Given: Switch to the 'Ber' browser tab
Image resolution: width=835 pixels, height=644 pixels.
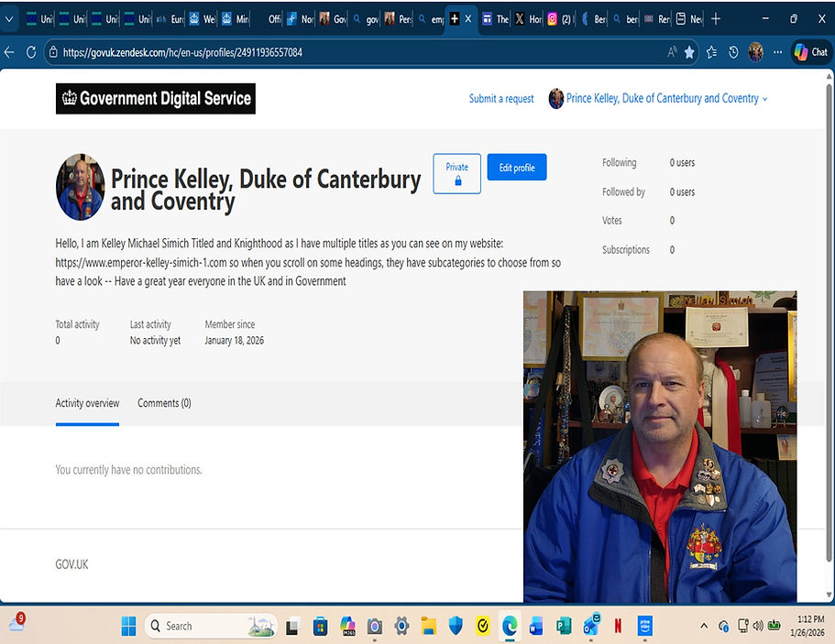Looking at the screenshot, I should point(593,19).
